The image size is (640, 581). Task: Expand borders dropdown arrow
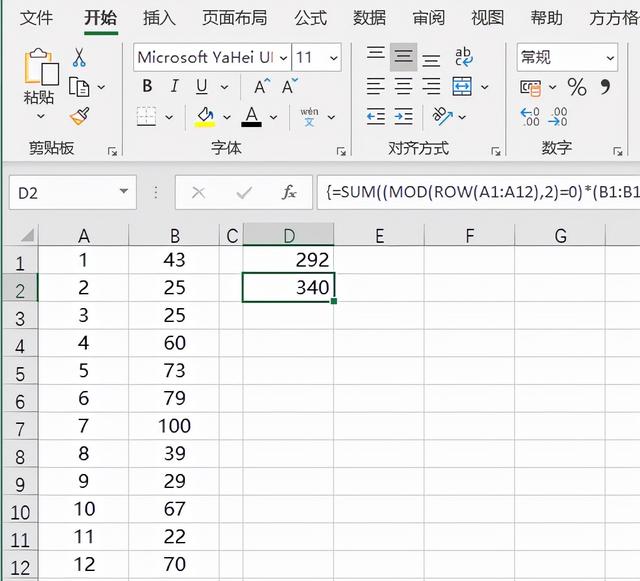pyautogui.click(x=169, y=118)
